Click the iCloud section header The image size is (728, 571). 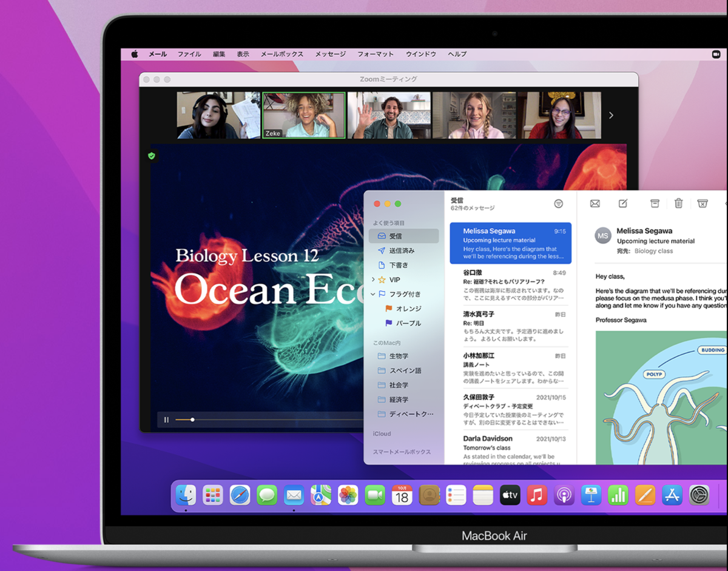point(382,434)
